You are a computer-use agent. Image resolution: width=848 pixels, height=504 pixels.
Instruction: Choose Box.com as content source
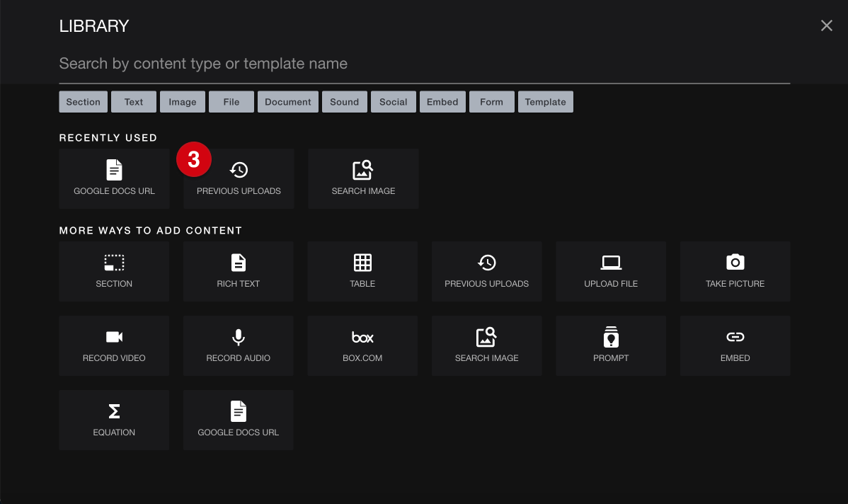click(x=362, y=346)
